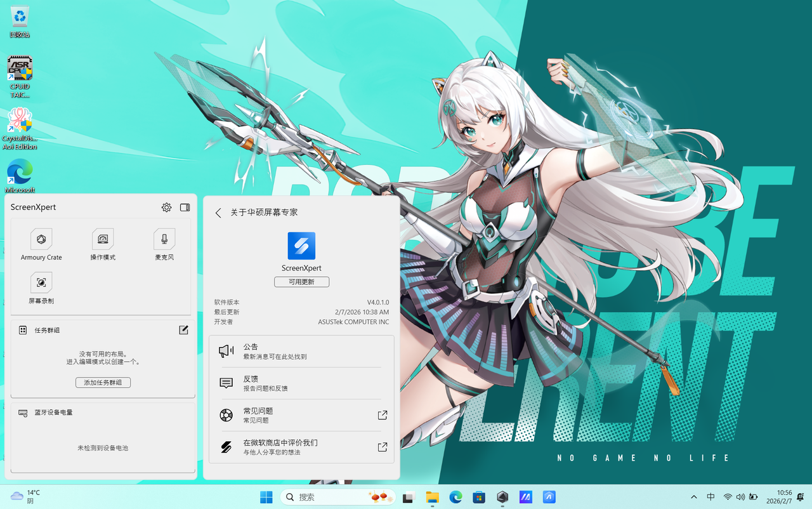The width and height of the screenshot is (812, 509).
Task: Open MyASUS from the taskbar
Action: (x=526, y=497)
